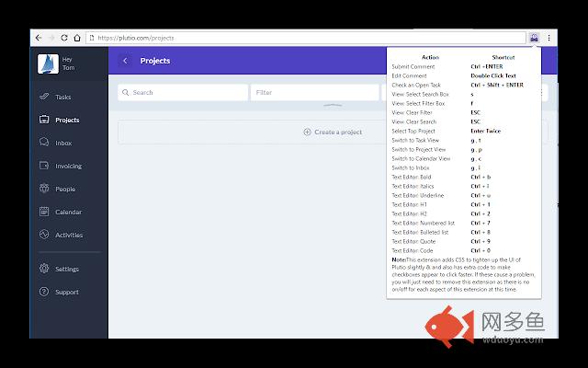Click the browser forward arrow
Image resolution: width=588 pixels, height=368 pixels.
point(51,38)
